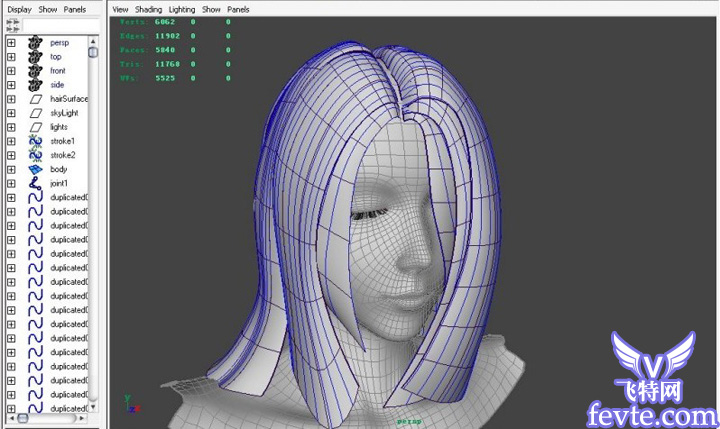Viewport: 720px width, 429px height.
Task: Open the viewport Shading menu
Action: tap(148, 9)
